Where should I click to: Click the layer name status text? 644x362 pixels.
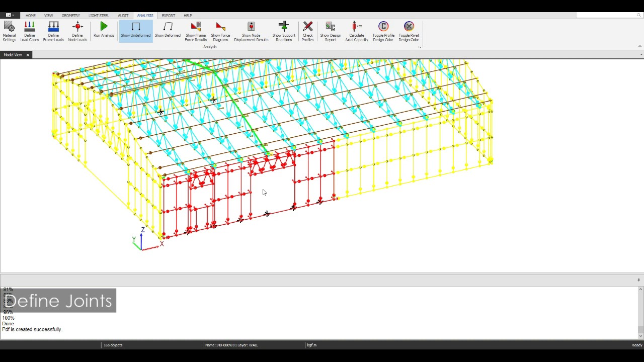coord(231,345)
